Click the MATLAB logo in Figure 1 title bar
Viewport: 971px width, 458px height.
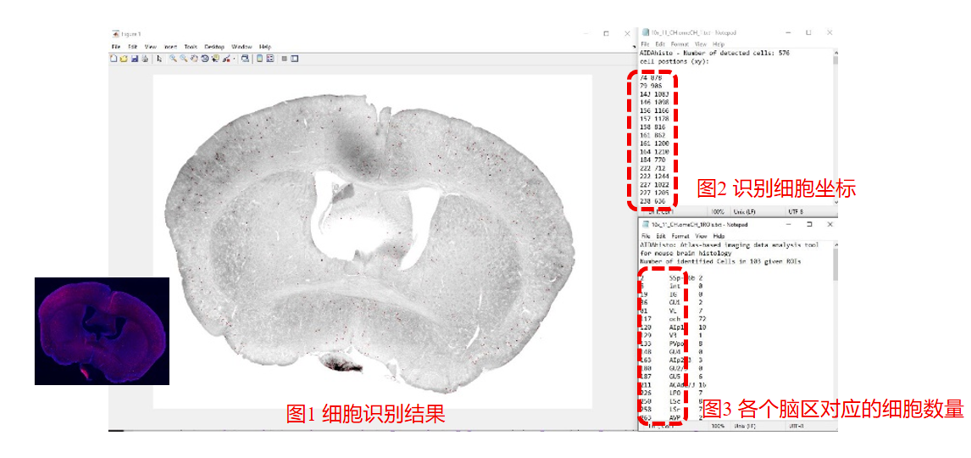pos(115,34)
